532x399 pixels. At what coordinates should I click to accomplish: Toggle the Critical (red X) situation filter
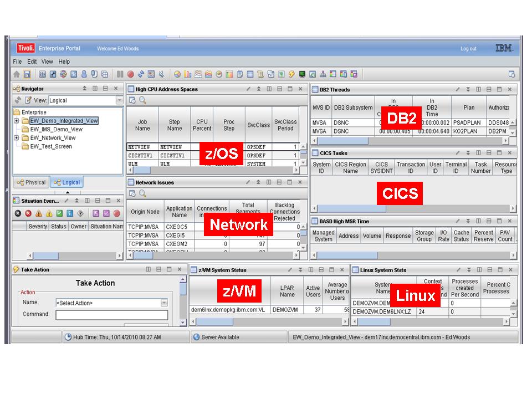pos(28,213)
